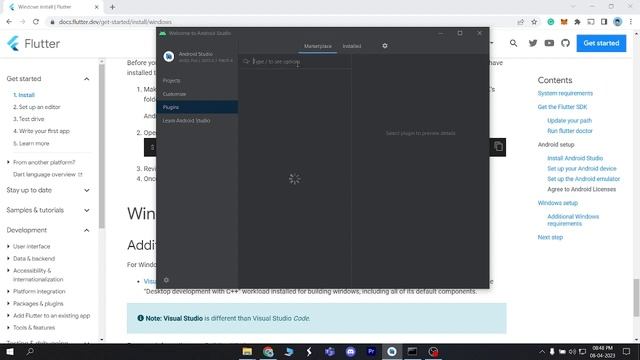Open Flutter's Twitter link icon

533,43
